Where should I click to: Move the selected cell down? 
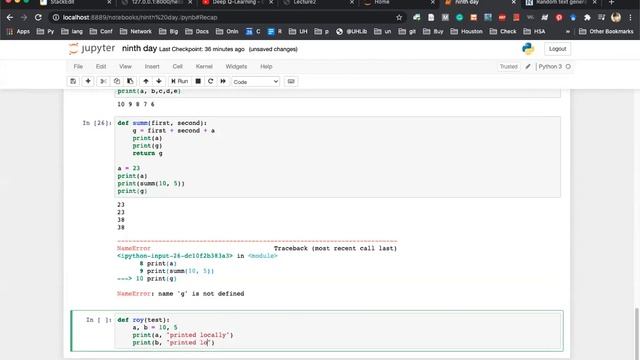click(159, 81)
